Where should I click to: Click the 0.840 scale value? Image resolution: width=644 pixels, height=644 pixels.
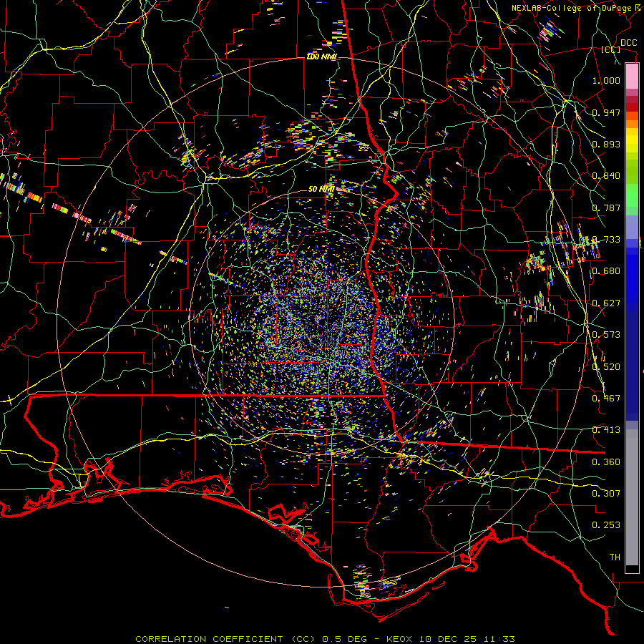(x=606, y=176)
